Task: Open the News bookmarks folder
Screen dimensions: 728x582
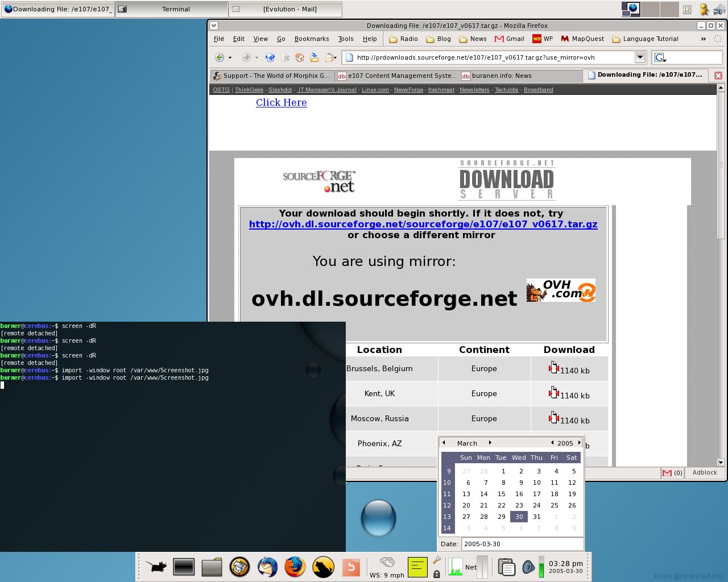Action: point(473,39)
